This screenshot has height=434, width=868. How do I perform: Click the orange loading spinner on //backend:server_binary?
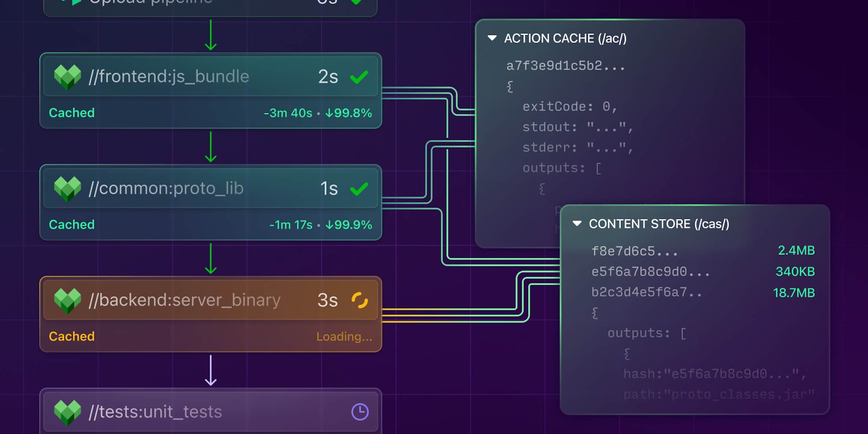pos(360,300)
